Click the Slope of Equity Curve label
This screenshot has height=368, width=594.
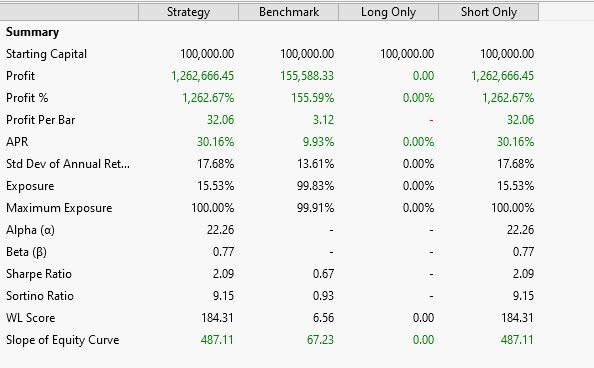tap(63, 340)
